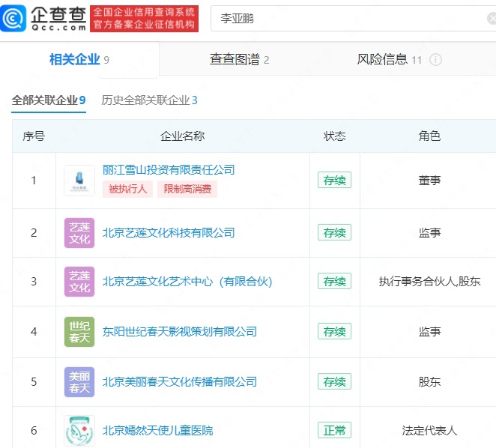Switch to the 相关企业 tab
The width and height of the screenshot is (496, 448).
79,59
